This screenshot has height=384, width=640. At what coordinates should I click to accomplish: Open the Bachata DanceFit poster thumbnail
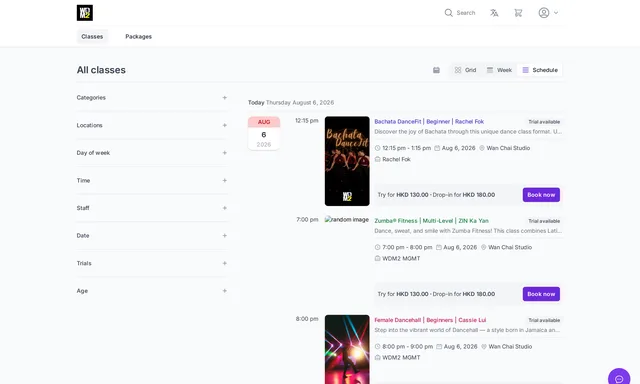[347, 161]
